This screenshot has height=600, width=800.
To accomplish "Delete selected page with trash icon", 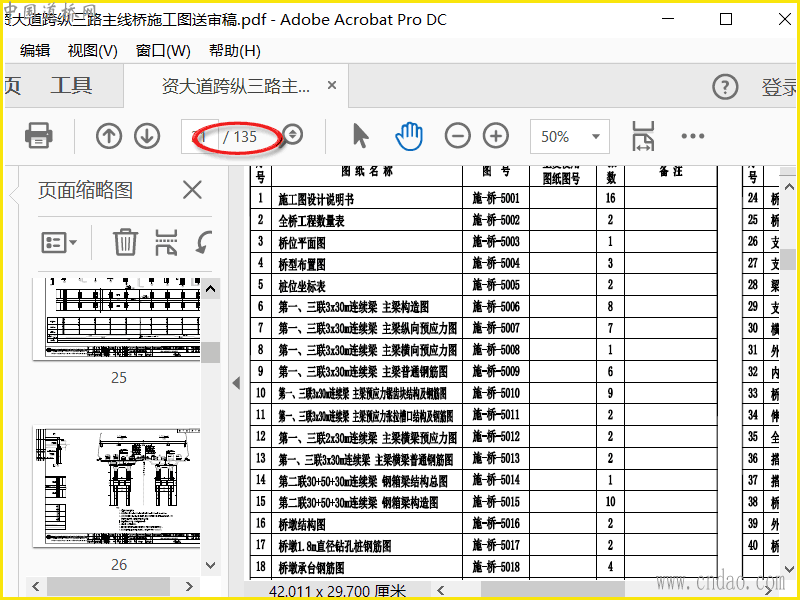I will (x=125, y=242).
